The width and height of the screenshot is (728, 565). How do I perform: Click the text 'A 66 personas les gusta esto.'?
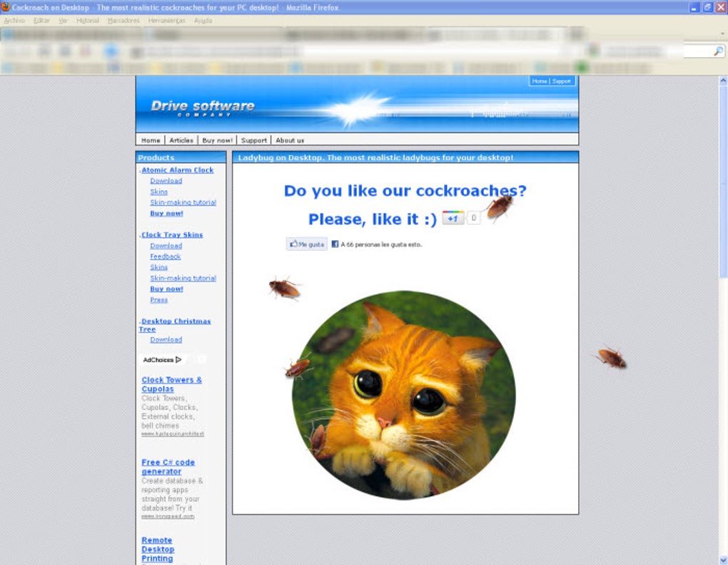[x=381, y=244]
